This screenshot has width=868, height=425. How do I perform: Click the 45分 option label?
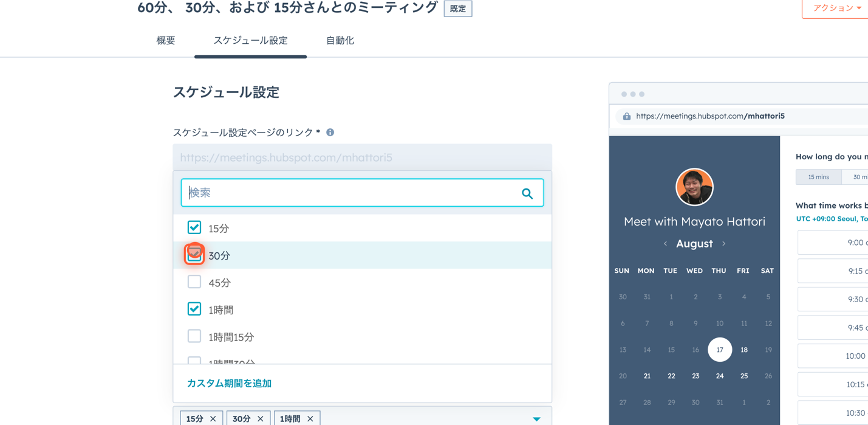[x=219, y=283]
